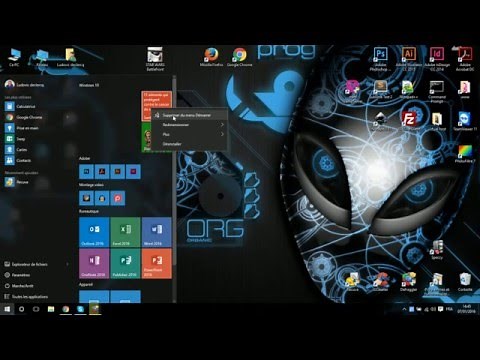This screenshot has height=360, width=480.
Task: Open Action Center notifications icon
Action: [441, 309]
